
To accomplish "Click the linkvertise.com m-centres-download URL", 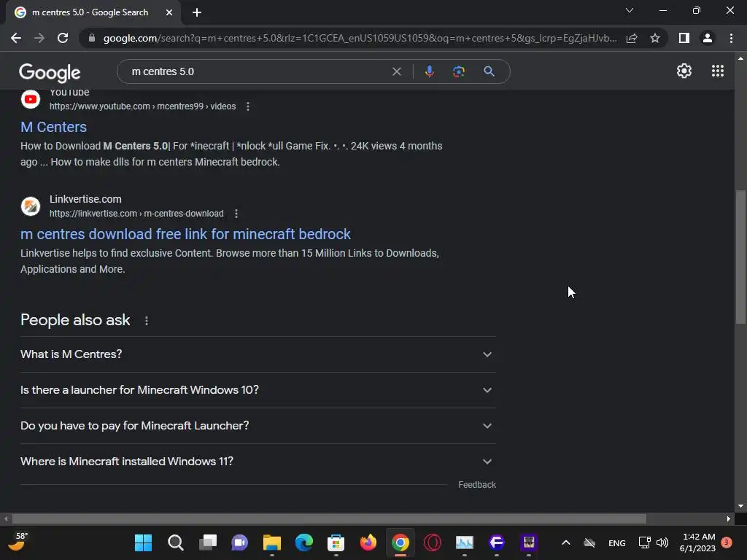I will 136,214.
